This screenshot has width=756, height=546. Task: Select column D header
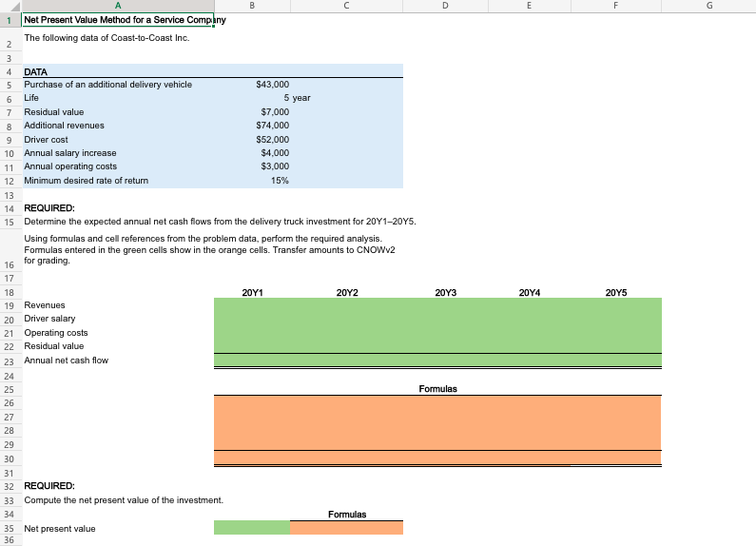click(x=445, y=6)
